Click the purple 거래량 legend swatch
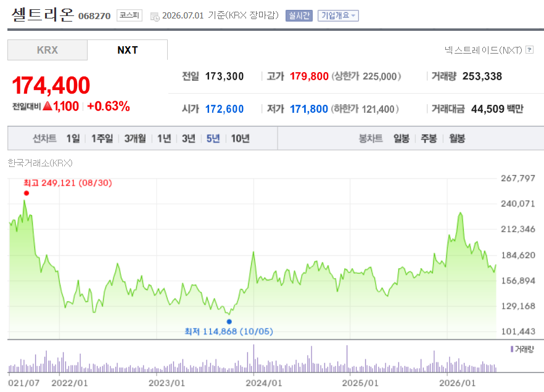 [x=512, y=349]
